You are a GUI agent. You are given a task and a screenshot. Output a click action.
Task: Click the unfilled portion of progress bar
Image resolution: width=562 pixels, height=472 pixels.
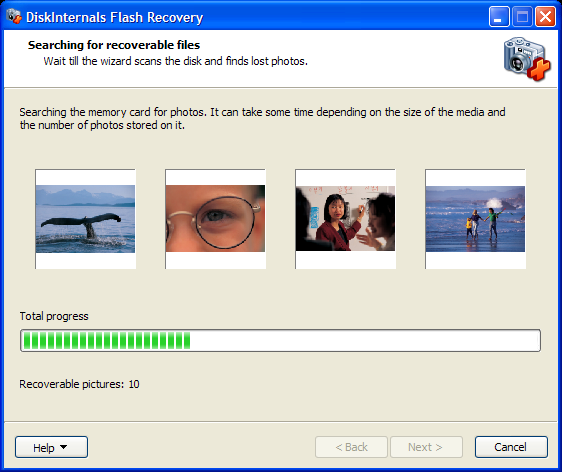pos(365,340)
